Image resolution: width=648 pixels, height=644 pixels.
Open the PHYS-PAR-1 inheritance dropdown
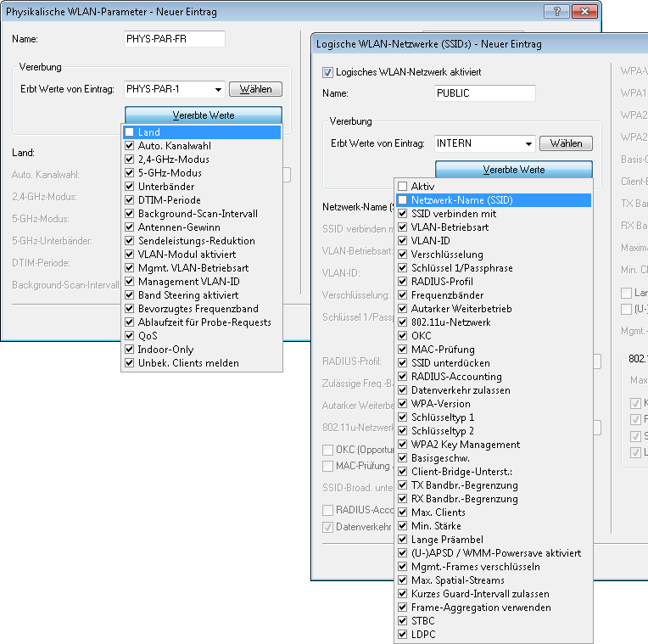(218, 89)
